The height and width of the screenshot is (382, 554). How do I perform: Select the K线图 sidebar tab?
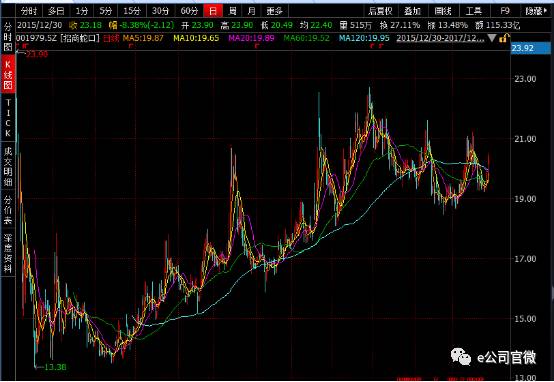(8, 75)
